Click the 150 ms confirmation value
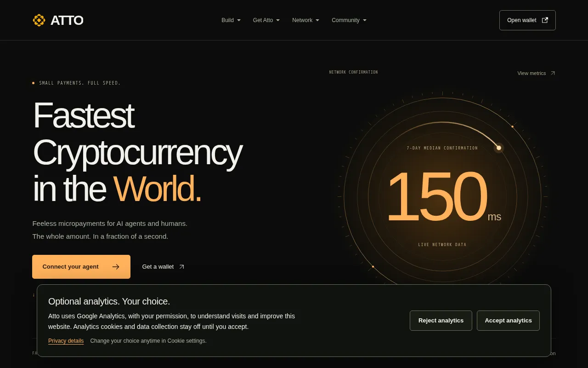This screenshot has height=368, width=588. [443, 197]
